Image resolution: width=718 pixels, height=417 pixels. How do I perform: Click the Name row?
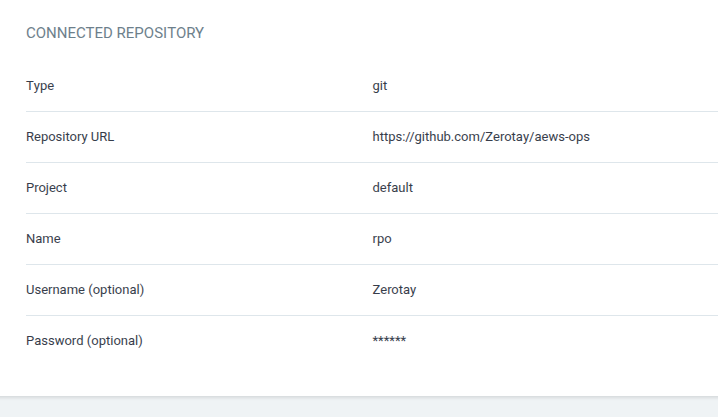pos(372,239)
